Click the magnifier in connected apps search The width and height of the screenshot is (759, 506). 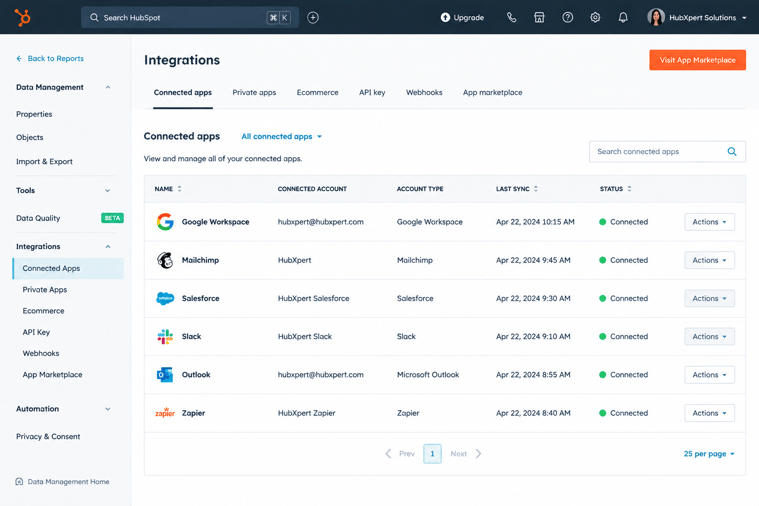point(732,152)
